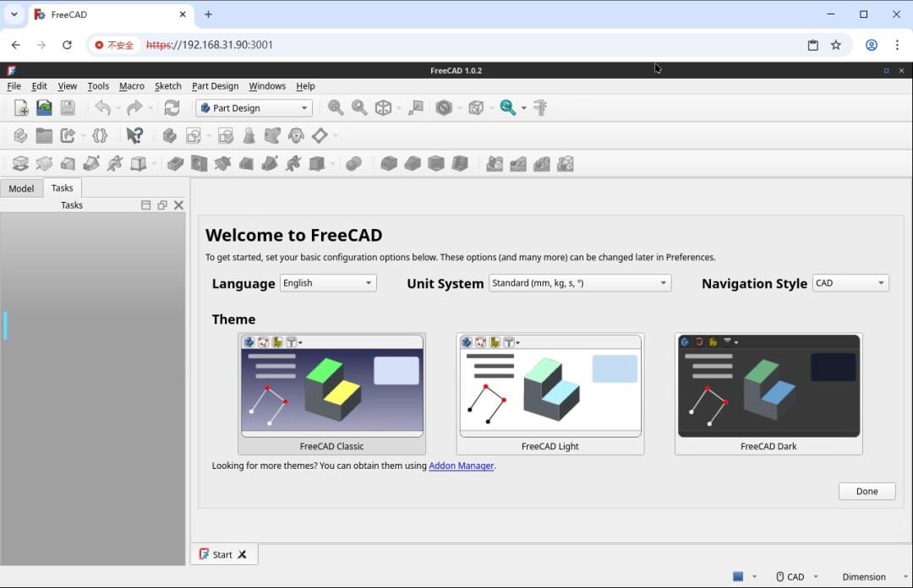Open the Addon Manager link
Viewport: 913px width, 588px height.
click(x=461, y=465)
